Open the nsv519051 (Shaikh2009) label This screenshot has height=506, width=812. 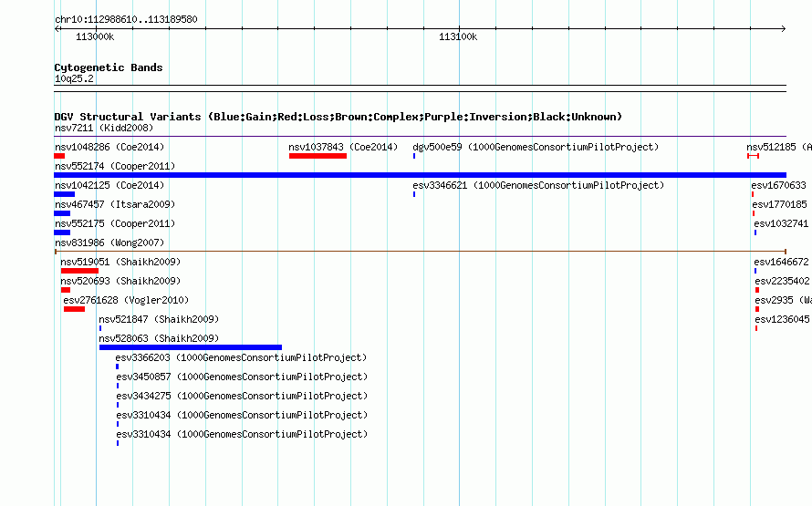pyautogui.click(x=120, y=262)
